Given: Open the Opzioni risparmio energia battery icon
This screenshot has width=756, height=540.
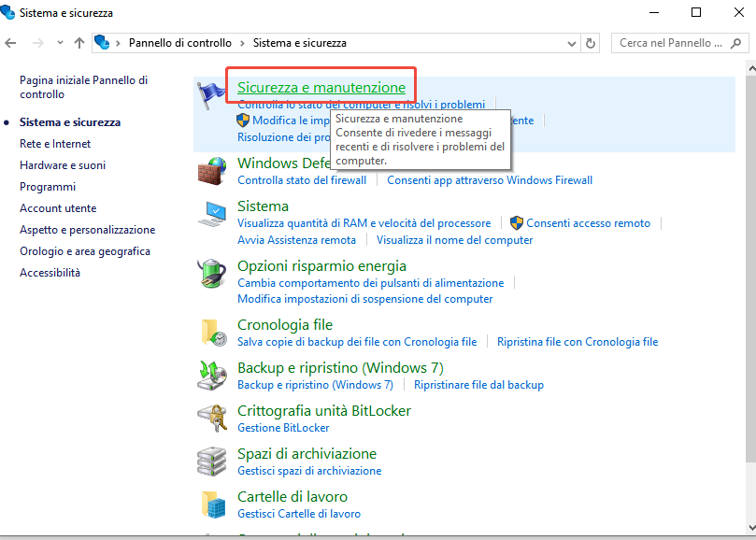Looking at the screenshot, I should (211, 274).
